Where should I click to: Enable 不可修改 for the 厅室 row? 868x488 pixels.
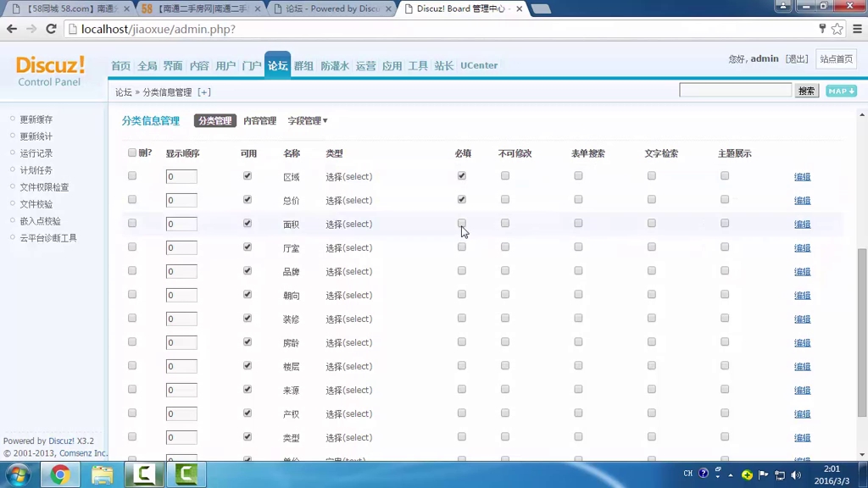click(x=505, y=247)
